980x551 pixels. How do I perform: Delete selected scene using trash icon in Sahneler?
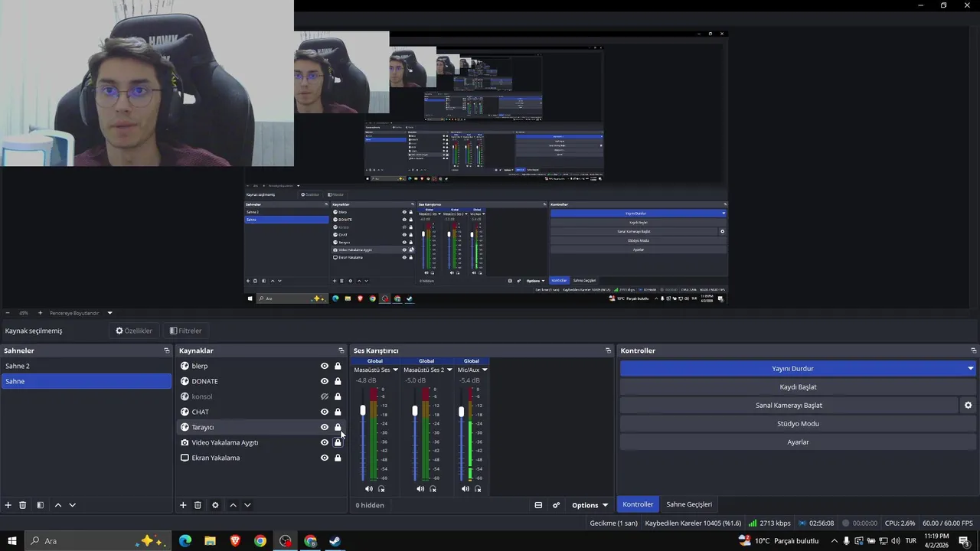coord(23,505)
